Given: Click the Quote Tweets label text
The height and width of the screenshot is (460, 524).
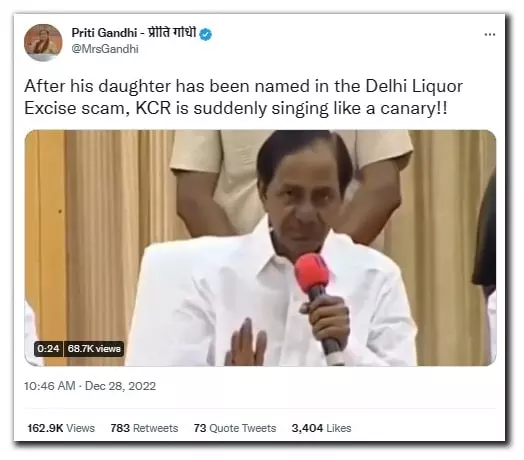Looking at the screenshot, I should point(243,428).
